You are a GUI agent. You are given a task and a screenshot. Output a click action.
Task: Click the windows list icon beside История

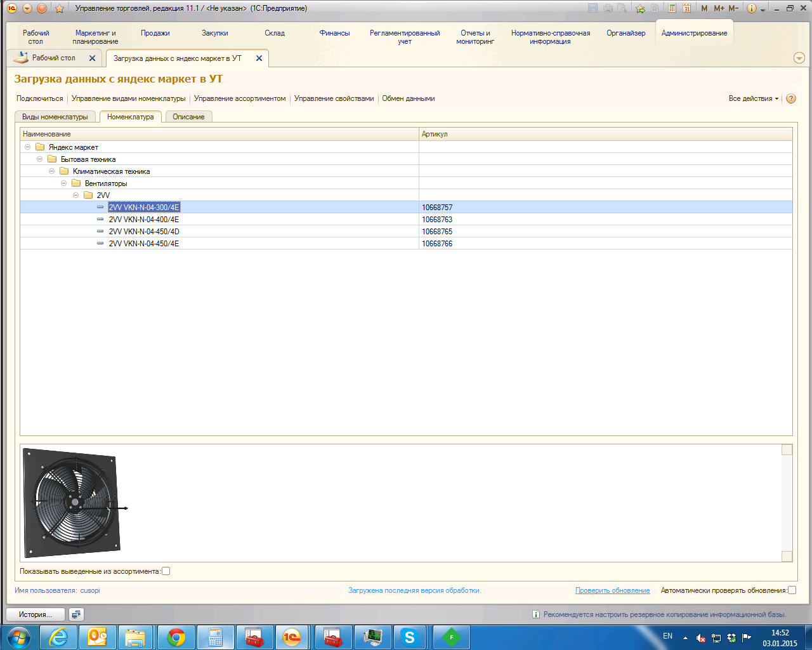[x=76, y=614]
